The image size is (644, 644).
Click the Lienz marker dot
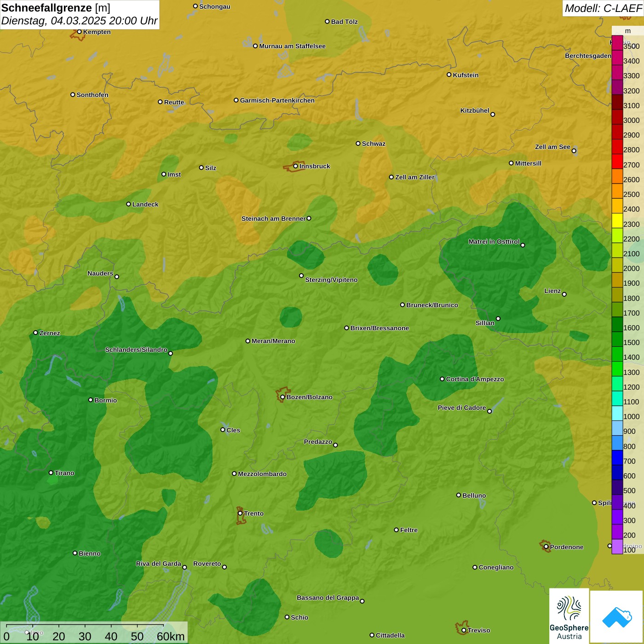pyautogui.click(x=564, y=294)
